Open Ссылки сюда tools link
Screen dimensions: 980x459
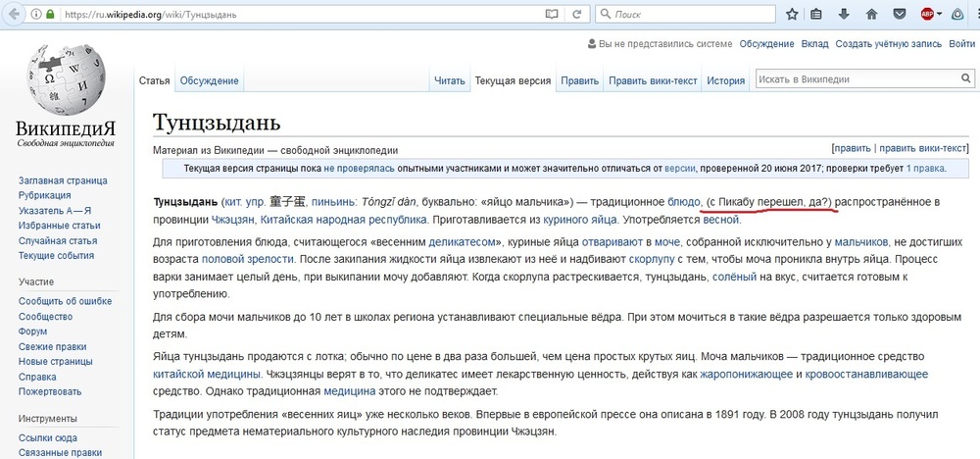(48, 438)
